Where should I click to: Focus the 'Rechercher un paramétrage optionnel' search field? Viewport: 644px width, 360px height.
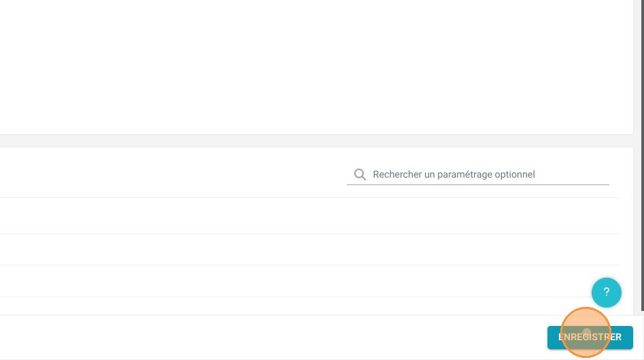pyautogui.click(x=477, y=174)
